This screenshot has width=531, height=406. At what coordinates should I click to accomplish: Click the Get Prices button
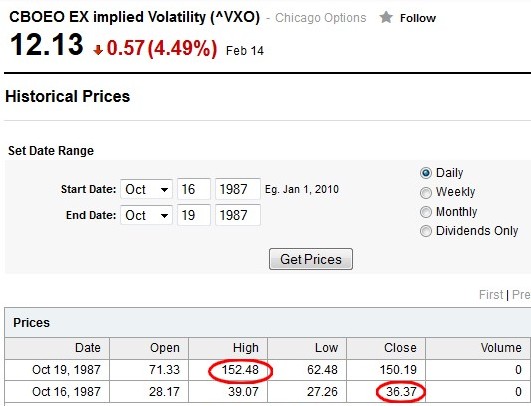(311, 259)
